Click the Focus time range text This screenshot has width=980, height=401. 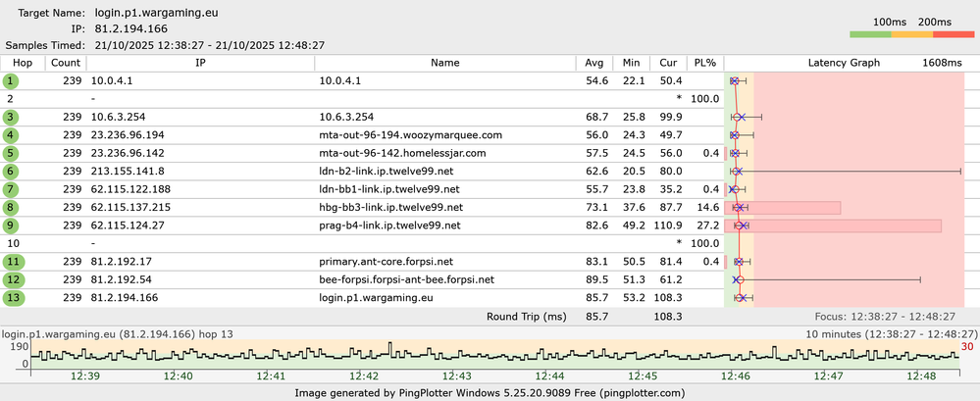885,317
